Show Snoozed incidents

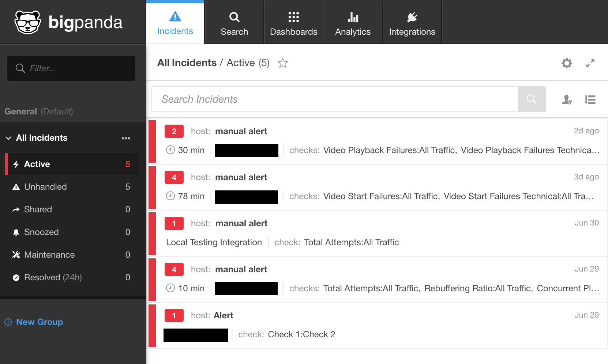41,232
